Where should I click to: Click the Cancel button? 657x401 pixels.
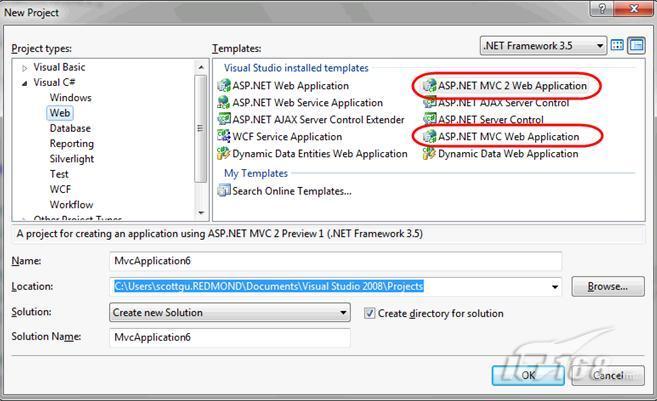(x=608, y=375)
